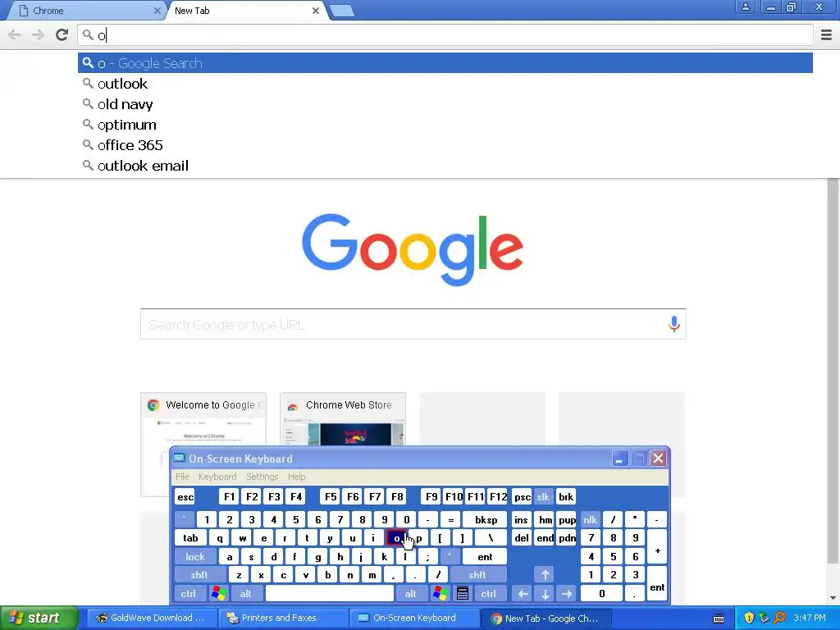
Task: Toggle the nlk num lock key
Action: (590, 519)
